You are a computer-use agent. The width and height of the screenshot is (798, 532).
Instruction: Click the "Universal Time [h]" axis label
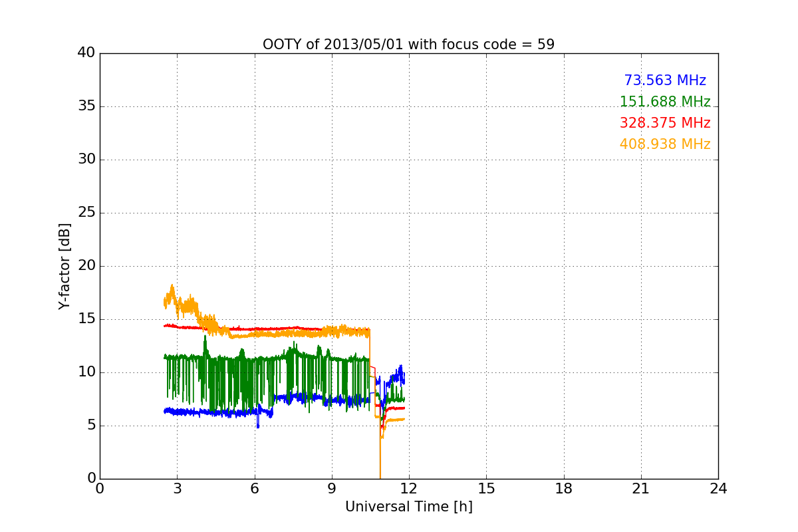coord(409,507)
